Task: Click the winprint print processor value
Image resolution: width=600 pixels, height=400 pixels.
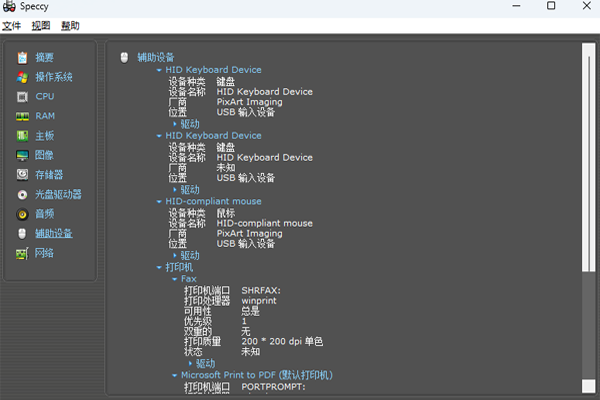Action: 259,301
